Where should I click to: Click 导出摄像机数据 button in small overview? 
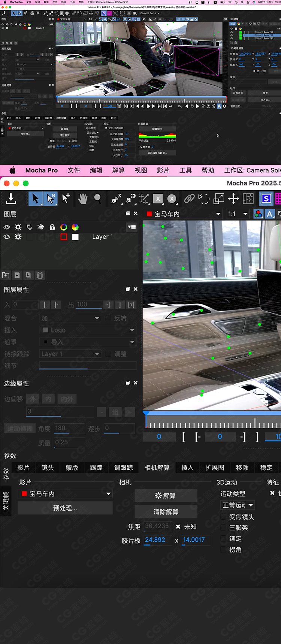pyautogui.click(x=157, y=153)
